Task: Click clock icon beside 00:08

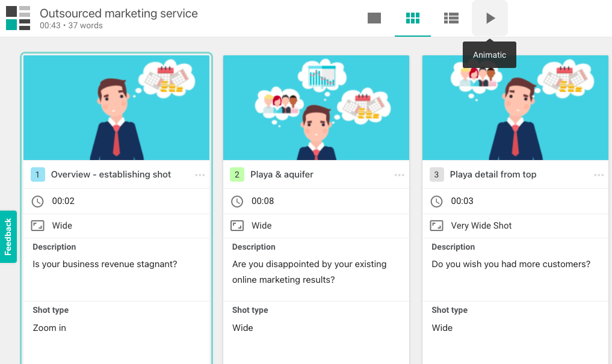Action: tap(237, 202)
